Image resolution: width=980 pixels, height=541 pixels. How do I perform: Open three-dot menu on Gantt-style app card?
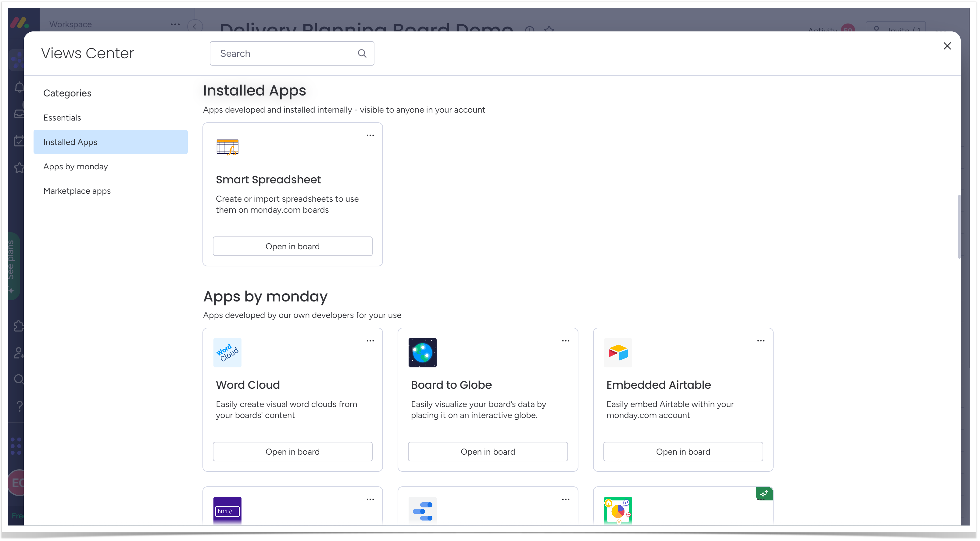566,500
